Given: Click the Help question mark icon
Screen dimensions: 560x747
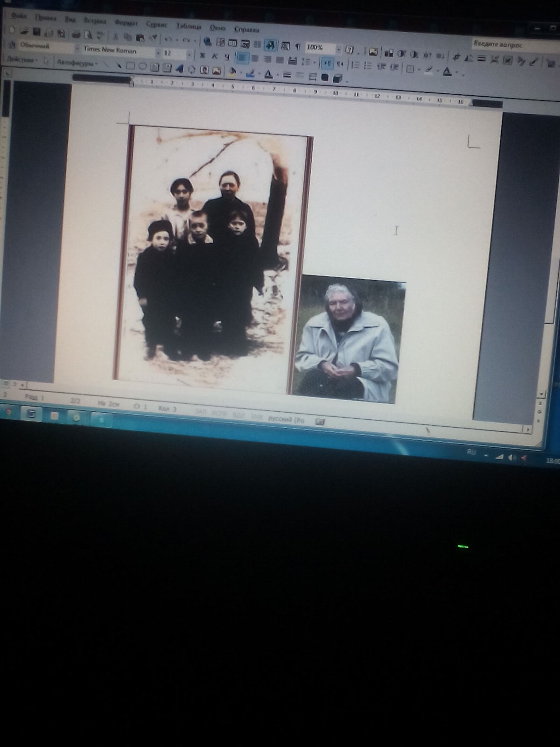Looking at the screenshot, I should [349, 49].
